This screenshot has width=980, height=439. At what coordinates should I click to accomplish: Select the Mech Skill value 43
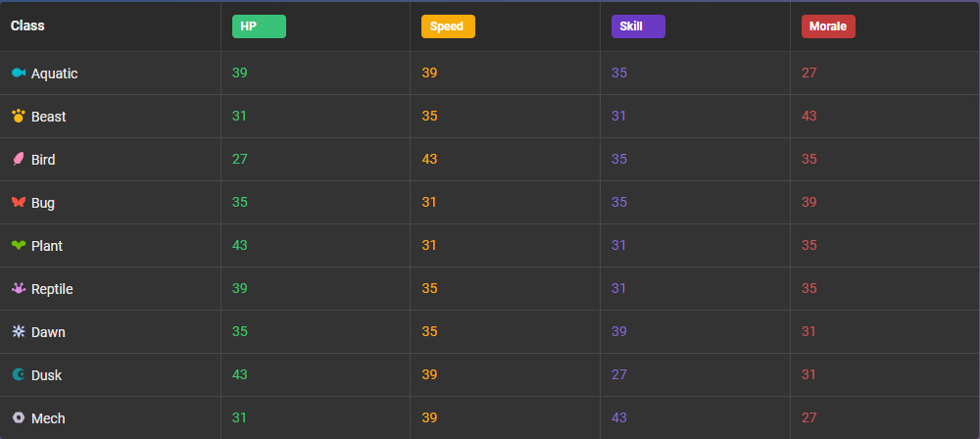pos(619,418)
